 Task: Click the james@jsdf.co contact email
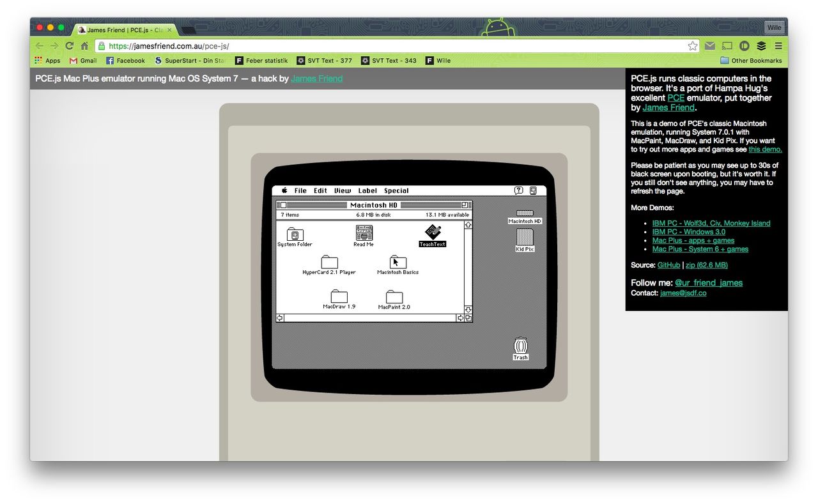tap(683, 293)
